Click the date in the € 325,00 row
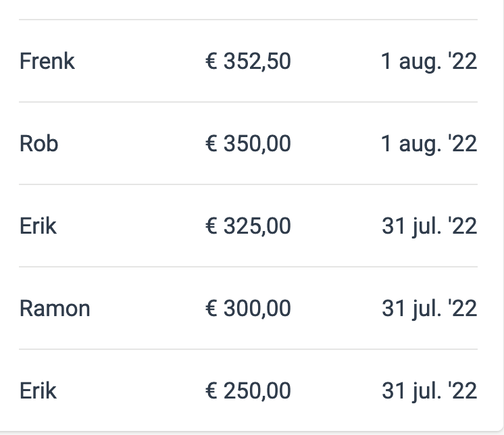The height and width of the screenshot is (435, 504). 429,226
